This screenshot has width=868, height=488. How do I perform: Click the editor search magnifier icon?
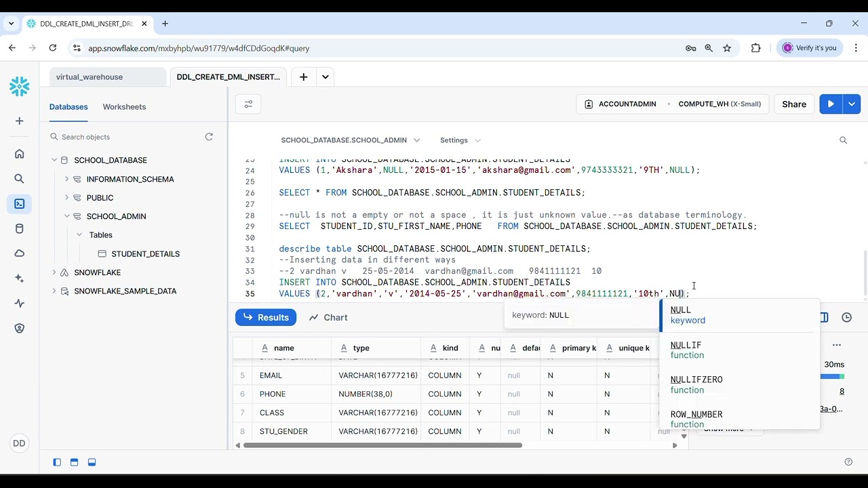(x=843, y=140)
